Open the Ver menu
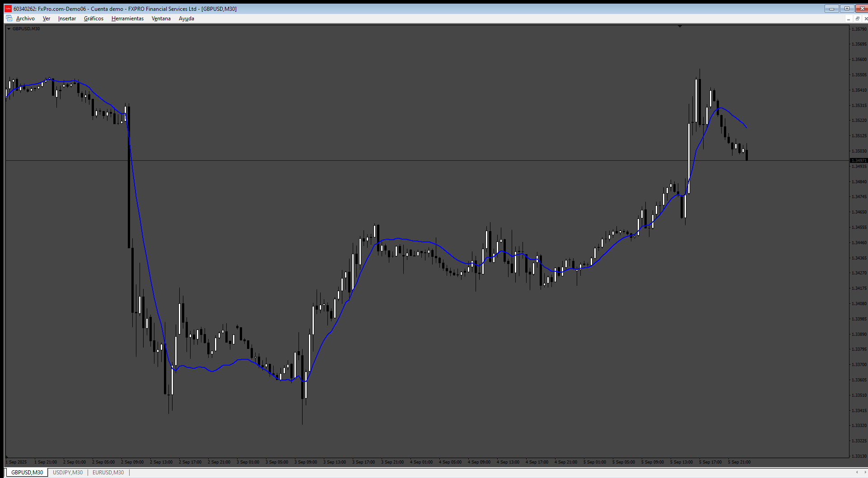868x478 pixels. pyautogui.click(x=47, y=19)
